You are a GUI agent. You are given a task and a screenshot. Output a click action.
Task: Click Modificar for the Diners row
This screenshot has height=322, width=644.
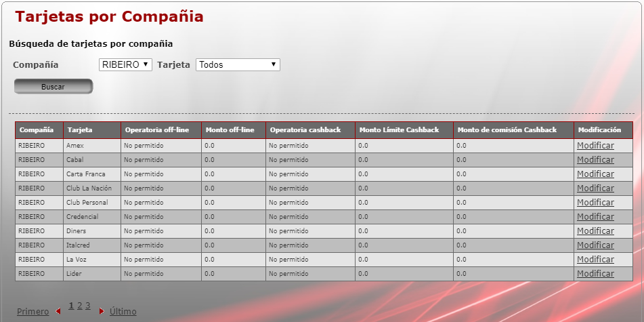pyautogui.click(x=595, y=230)
